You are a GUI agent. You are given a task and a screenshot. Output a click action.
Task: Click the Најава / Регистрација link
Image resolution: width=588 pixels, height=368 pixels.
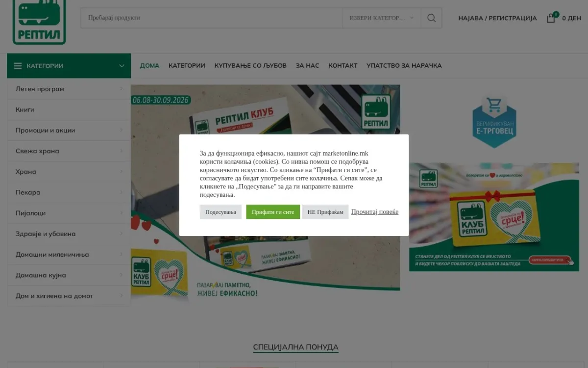497,18
